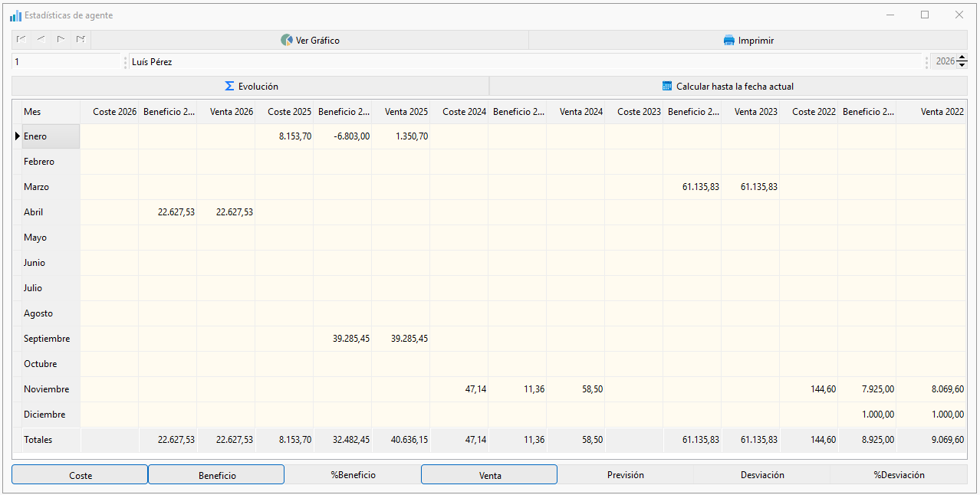The image size is (980, 495).
Task: Go to previous record navigation arrow
Action: tap(41, 40)
